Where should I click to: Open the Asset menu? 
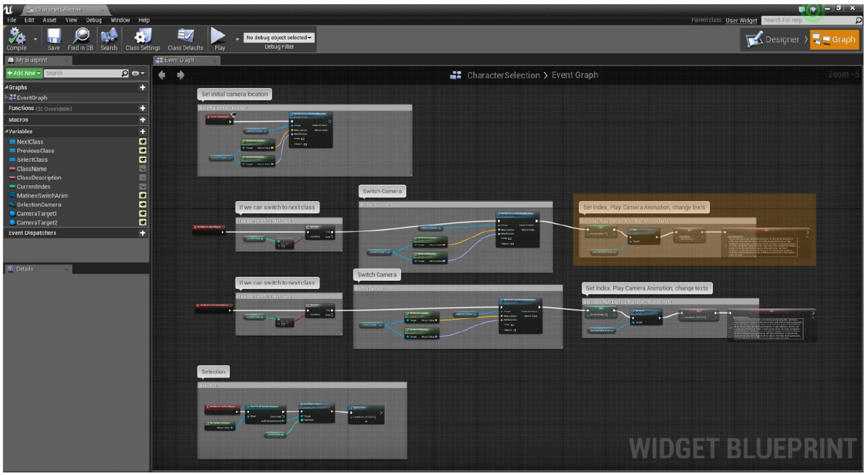(49, 20)
